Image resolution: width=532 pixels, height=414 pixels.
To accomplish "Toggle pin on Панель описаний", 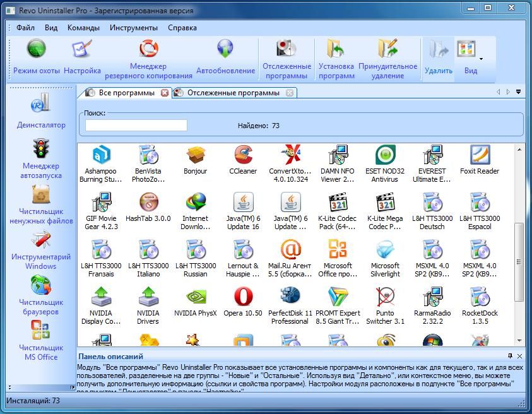I will (x=510, y=356).
